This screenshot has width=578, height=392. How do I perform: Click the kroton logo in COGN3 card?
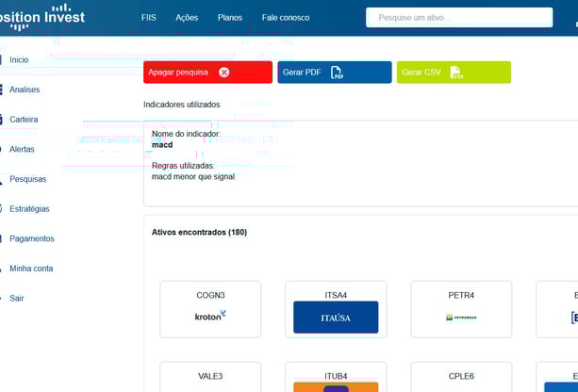pos(210,316)
